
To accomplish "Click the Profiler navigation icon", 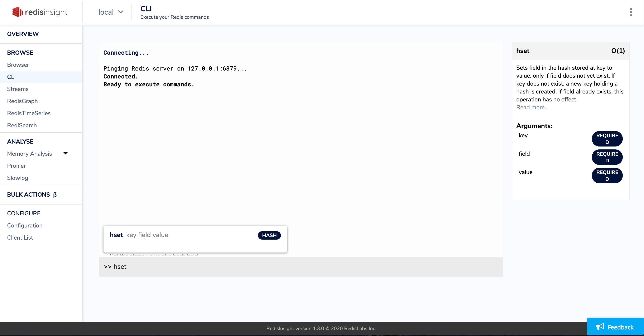I will [x=16, y=166].
